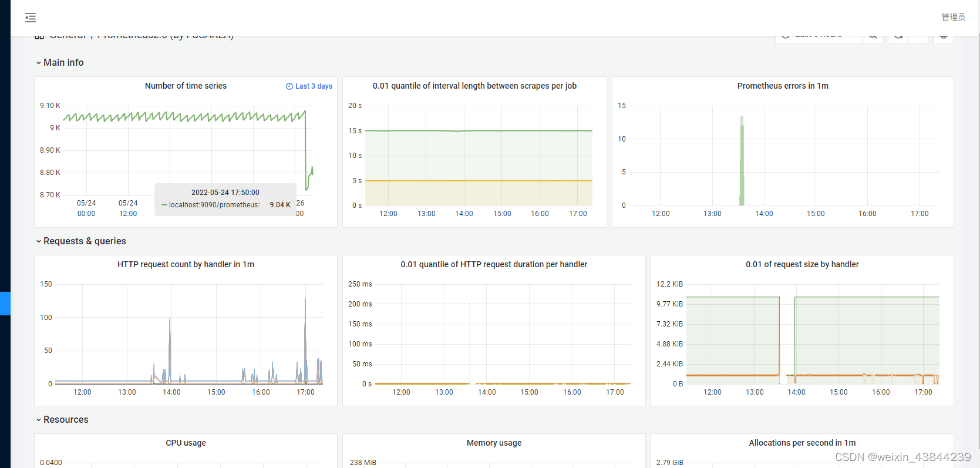
Task: Open the HTTP request count by handler panel menu
Action: 186,264
